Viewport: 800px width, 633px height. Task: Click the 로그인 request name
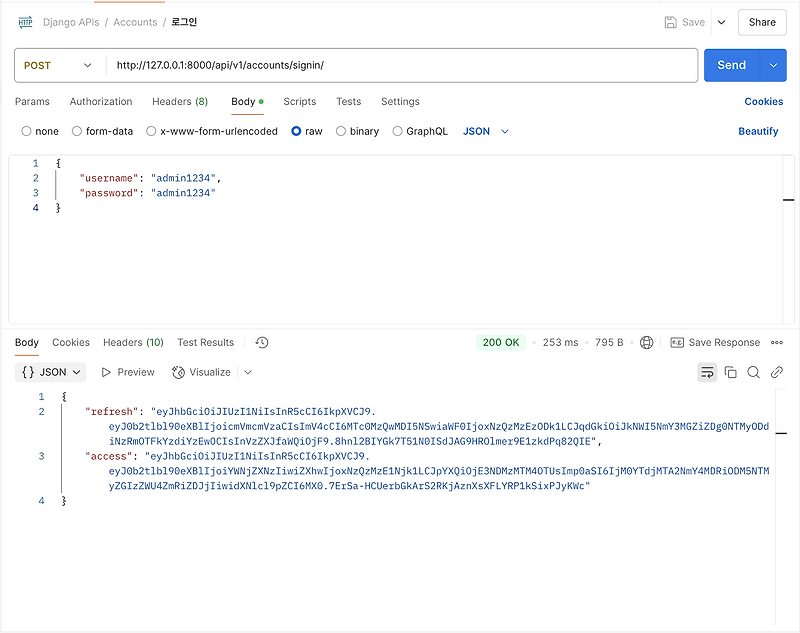(184, 22)
